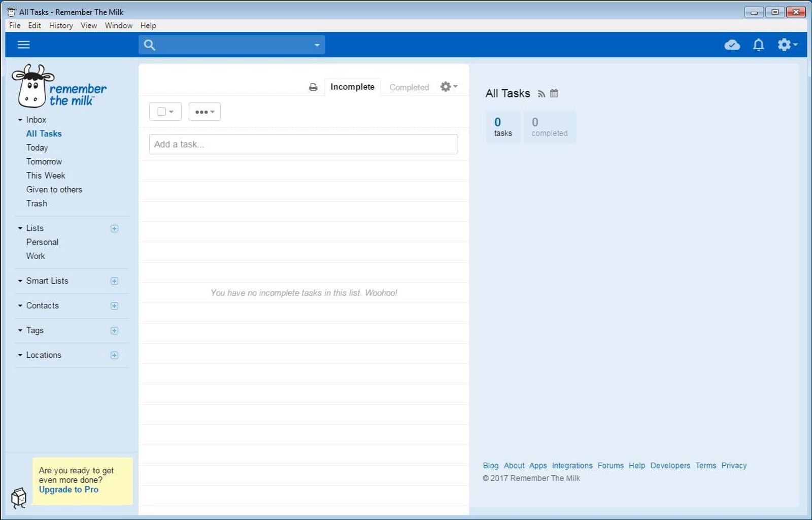Image resolution: width=812 pixels, height=520 pixels.
Task: Switch to the Incomplete tab
Action: (352, 87)
